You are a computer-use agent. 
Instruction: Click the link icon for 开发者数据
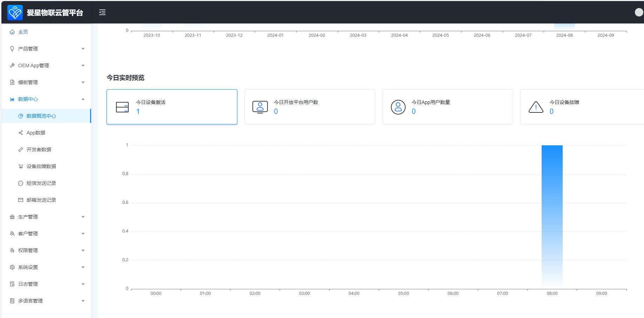pos(21,150)
